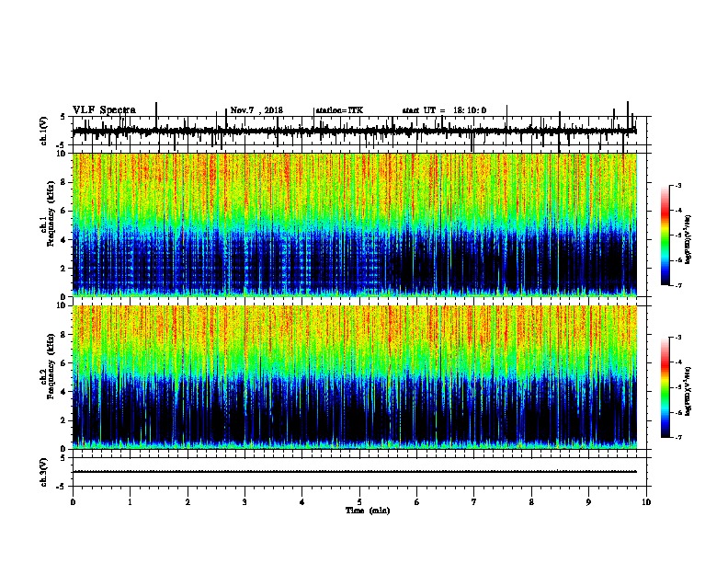Click the log(PSD) label beside ch.1 colorbar
728x563 pixels.
coord(688,240)
